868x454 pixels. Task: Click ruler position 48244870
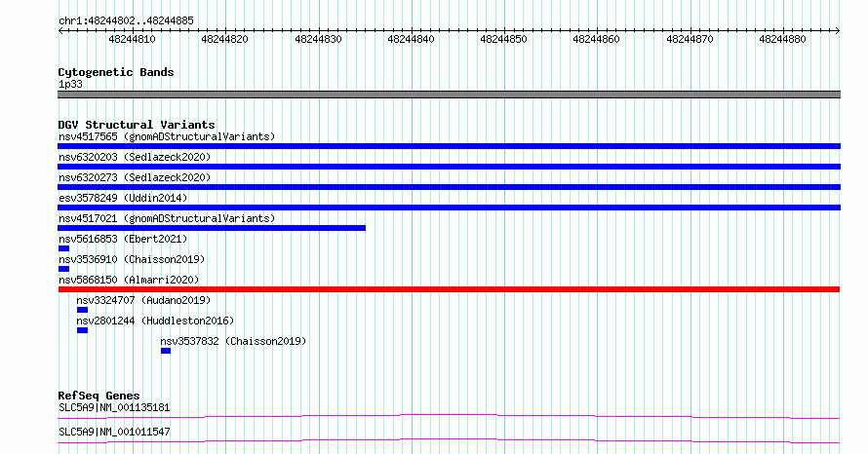(x=690, y=39)
